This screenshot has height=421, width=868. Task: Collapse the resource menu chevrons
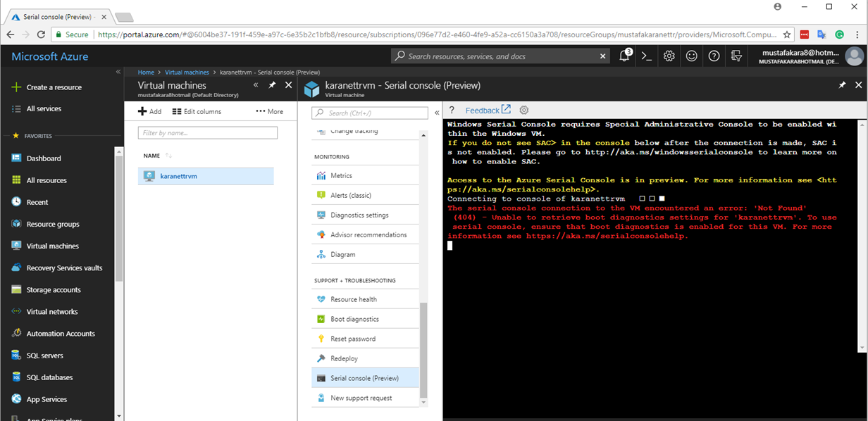(437, 113)
